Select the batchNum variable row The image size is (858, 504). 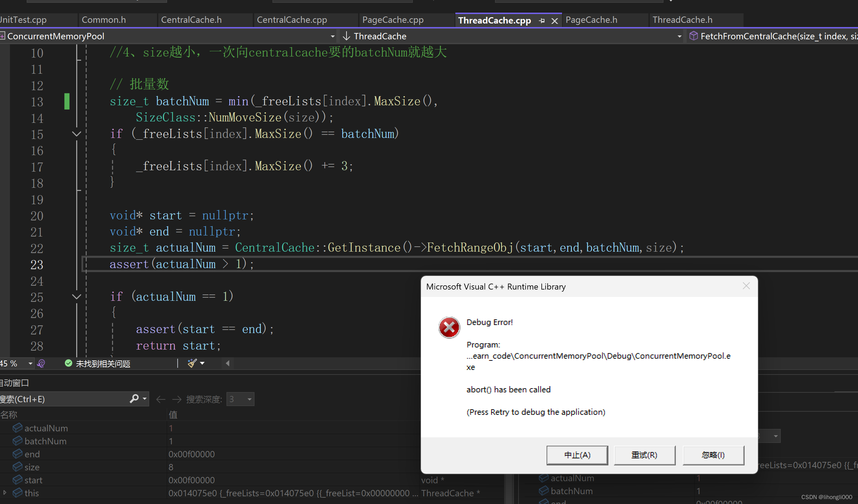[x=210, y=441]
